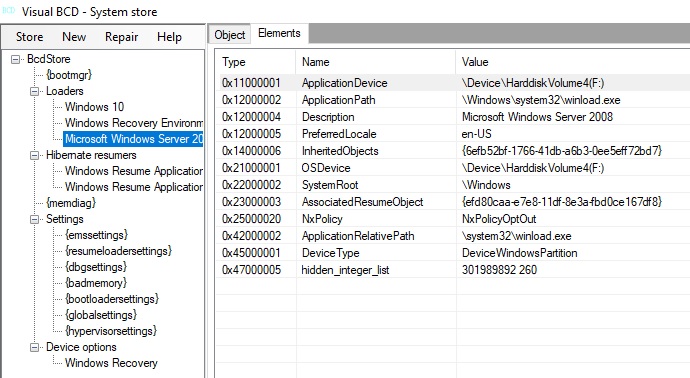This screenshot has width=690, height=378.
Task: Open the Store menu
Action: [x=29, y=37]
